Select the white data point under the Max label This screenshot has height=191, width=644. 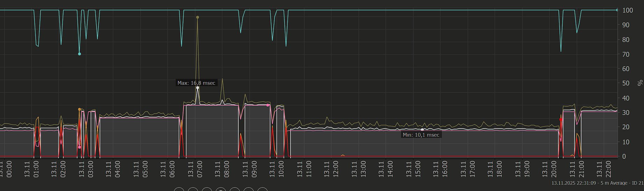[198, 88]
